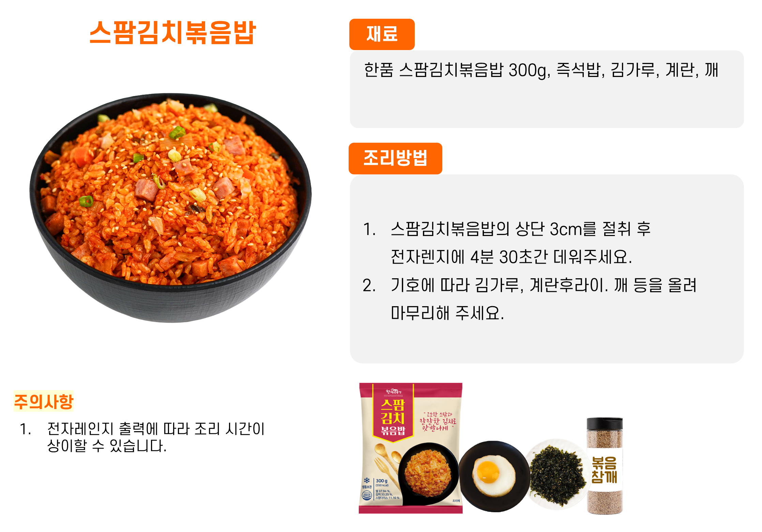Click the 주의사항 highlighted heading
Viewport: 762px width, 532px height.
[x=44, y=401]
